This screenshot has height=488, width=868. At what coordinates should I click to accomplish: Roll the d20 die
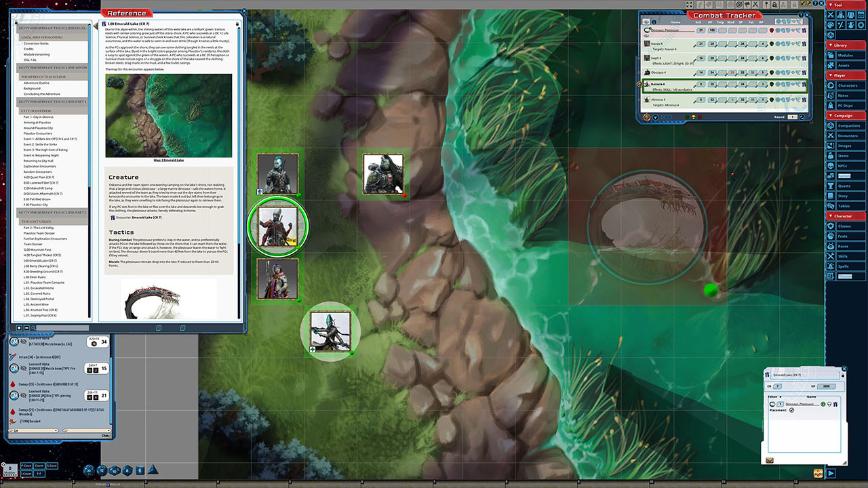click(x=89, y=470)
